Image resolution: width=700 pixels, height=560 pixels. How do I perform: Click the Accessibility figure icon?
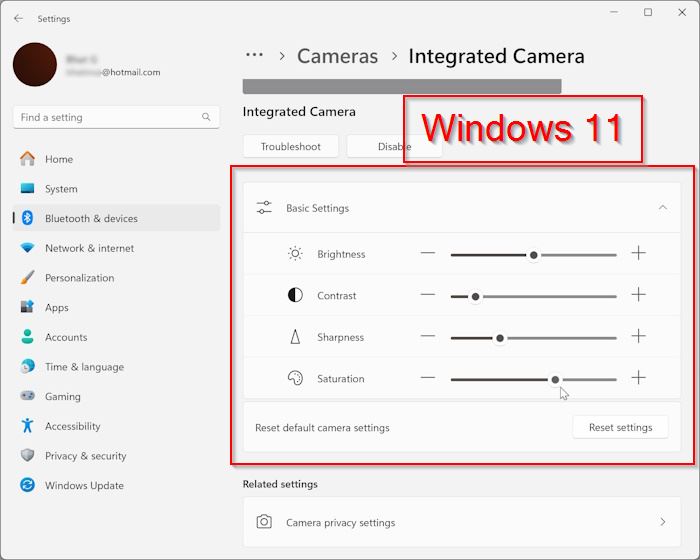tap(27, 426)
